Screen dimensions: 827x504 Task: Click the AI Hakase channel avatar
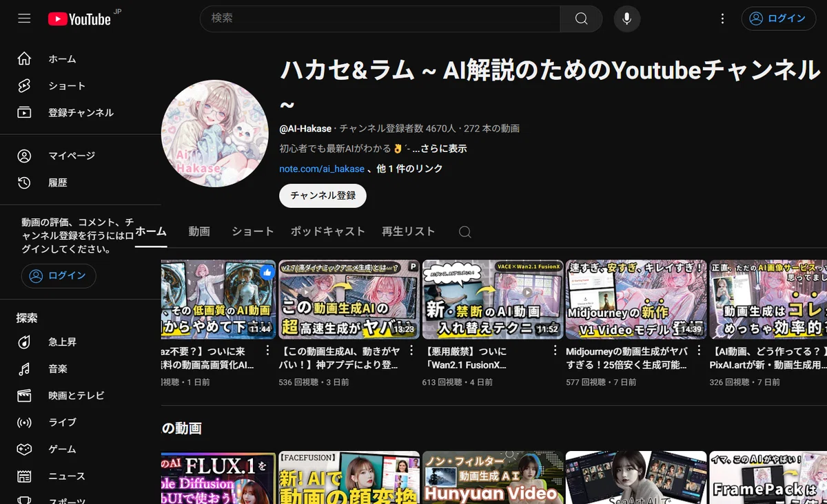pos(215,133)
